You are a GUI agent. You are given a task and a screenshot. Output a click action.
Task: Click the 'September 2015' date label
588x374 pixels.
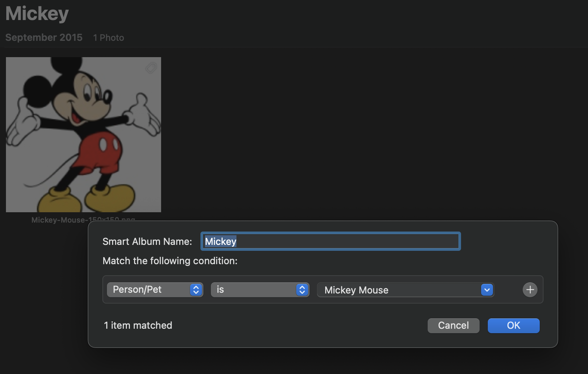[x=44, y=37]
